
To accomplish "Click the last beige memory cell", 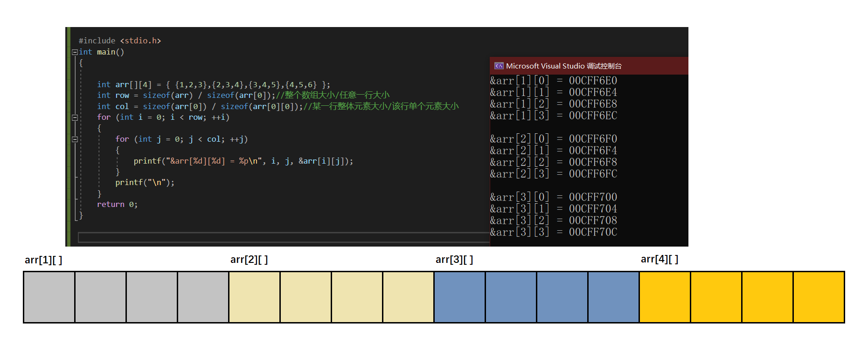I will tap(408, 297).
